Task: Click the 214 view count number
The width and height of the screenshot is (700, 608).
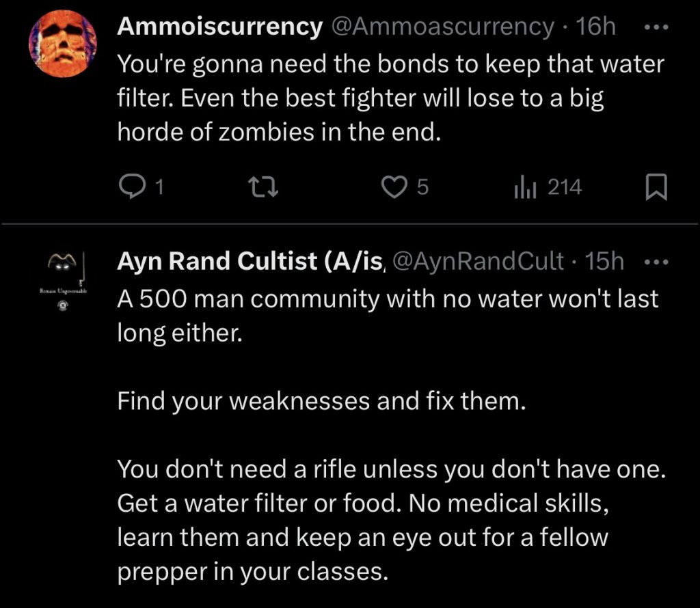Action: pyautogui.click(x=565, y=187)
